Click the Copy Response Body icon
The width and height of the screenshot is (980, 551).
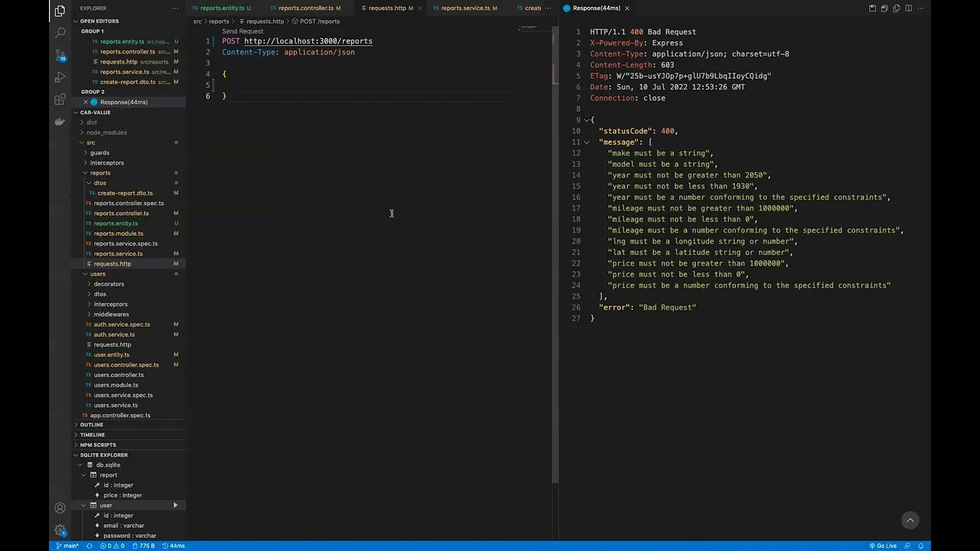[897, 8]
